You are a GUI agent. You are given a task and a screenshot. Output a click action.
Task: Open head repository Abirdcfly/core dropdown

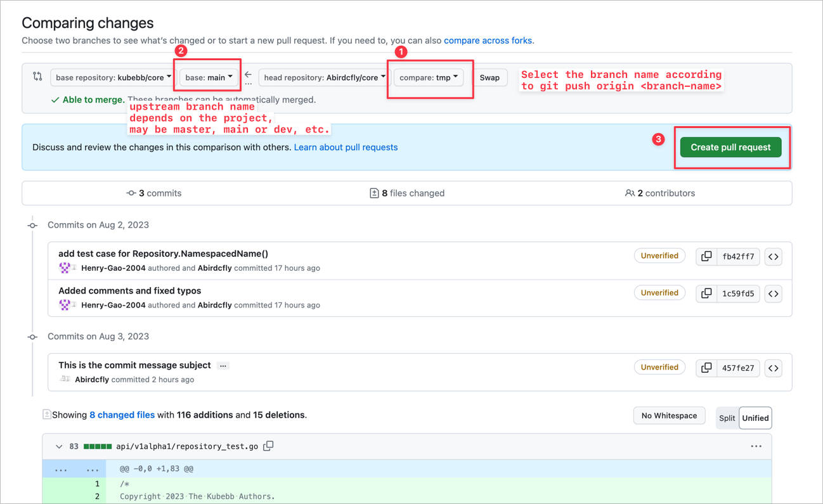[x=324, y=77]
